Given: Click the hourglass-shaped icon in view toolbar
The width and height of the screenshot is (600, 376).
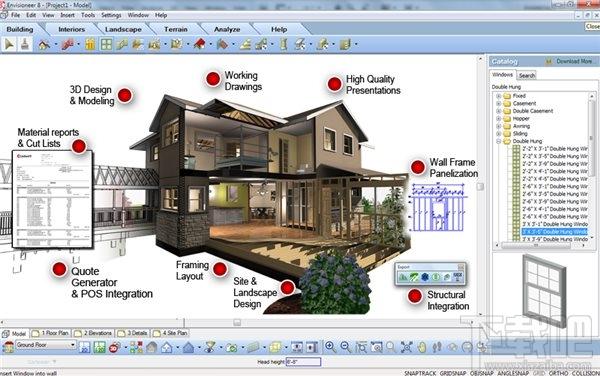Looking at the screenshot, I should [210, 347].
